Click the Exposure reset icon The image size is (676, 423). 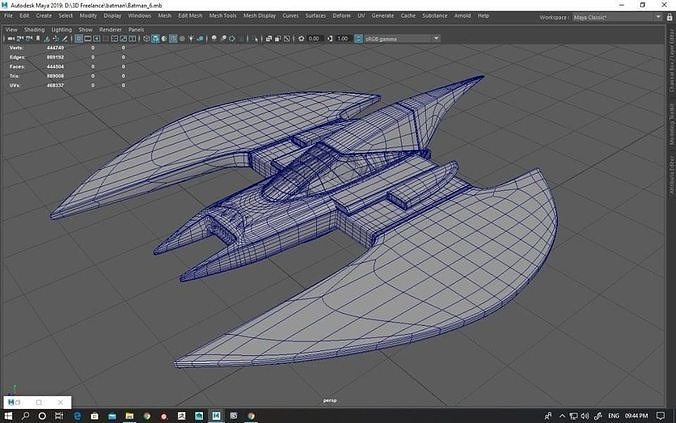(x=301, y=38)
